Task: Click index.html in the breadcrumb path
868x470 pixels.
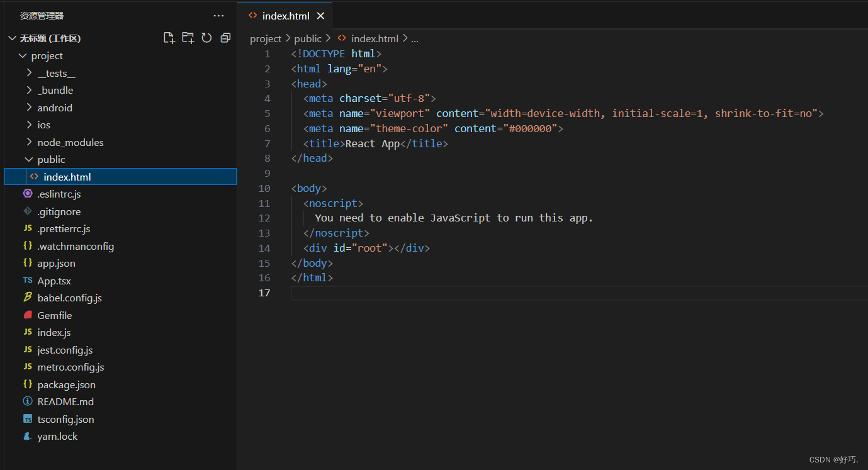Action: coord(375,39)
